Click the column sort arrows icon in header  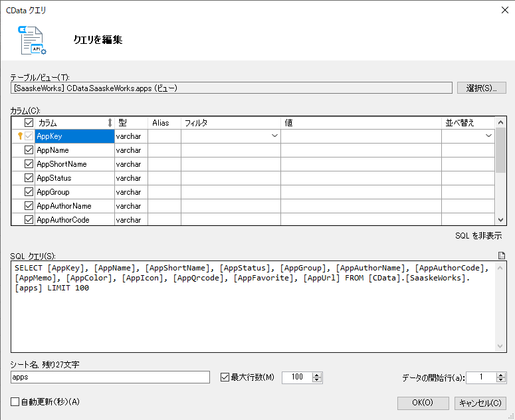[110, 123]
